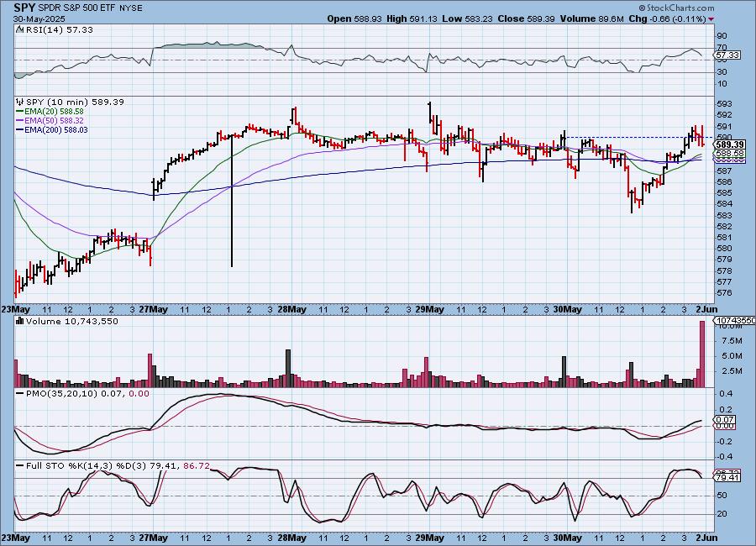This screenshot has height=546, width=756.
Task: Click the 79.41 stochastic value tag on right axis
Action: [x=727, y=477]
